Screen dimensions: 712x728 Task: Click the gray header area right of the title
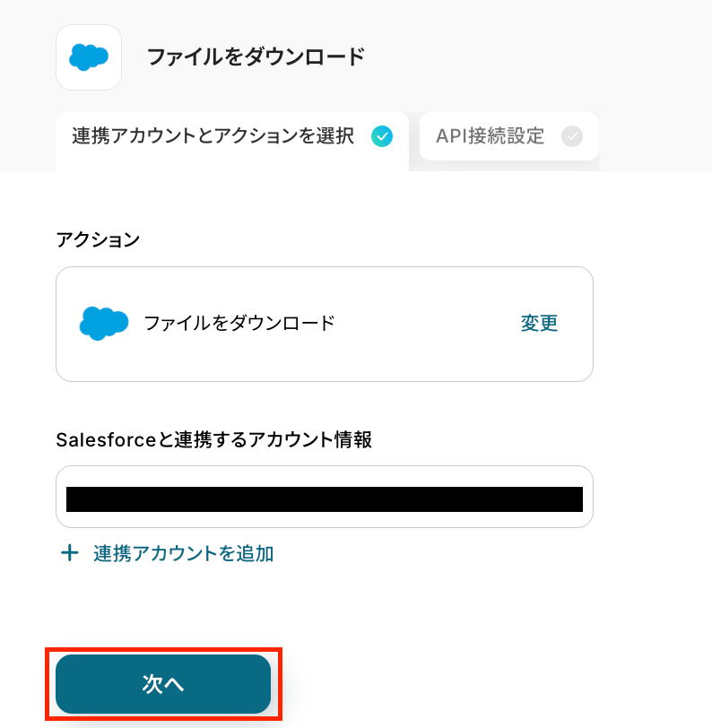click(538, 57)
